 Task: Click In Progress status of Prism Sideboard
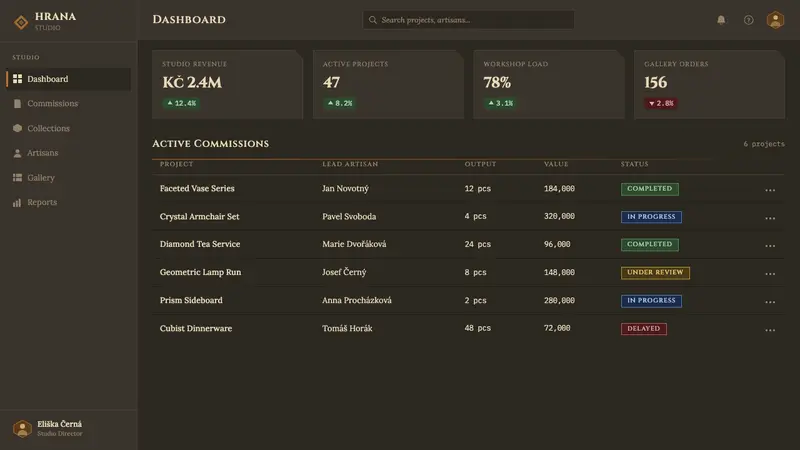coord(651,301)
